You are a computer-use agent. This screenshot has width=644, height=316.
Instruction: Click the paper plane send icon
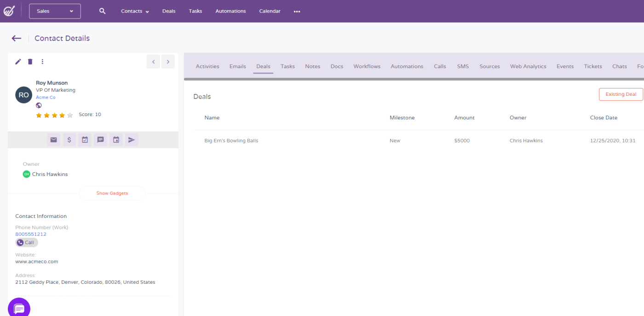[132, 140]
